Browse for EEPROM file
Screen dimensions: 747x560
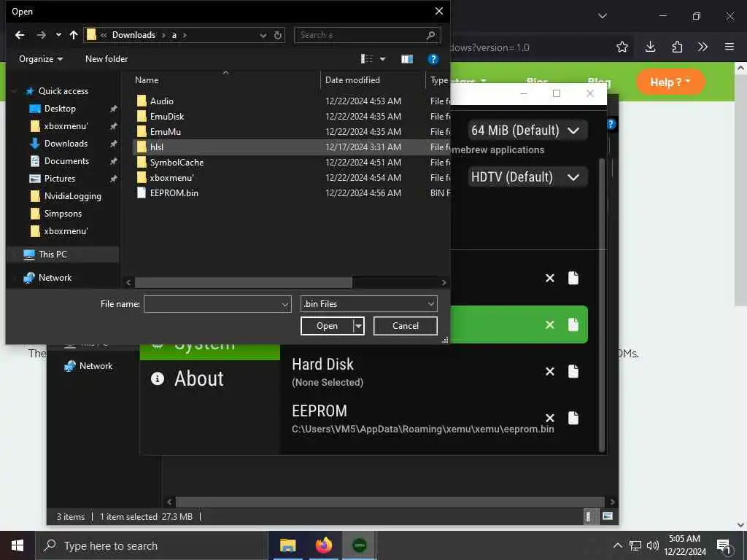click(573, 418)
